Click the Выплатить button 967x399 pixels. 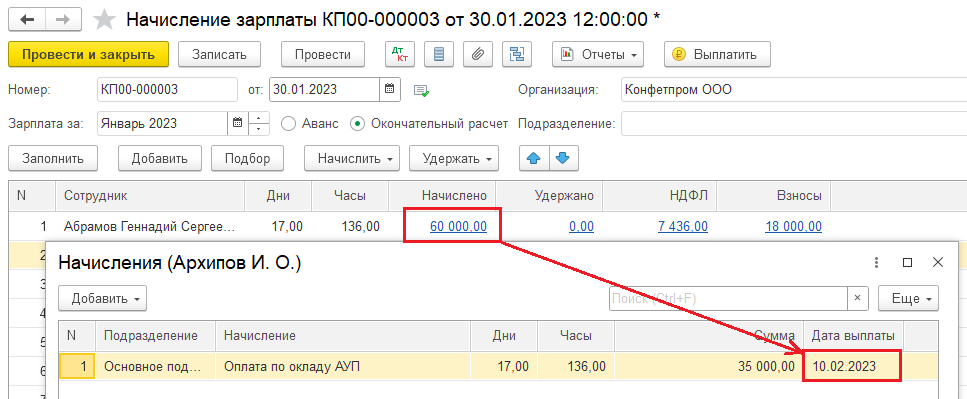(x=717, y=54)
